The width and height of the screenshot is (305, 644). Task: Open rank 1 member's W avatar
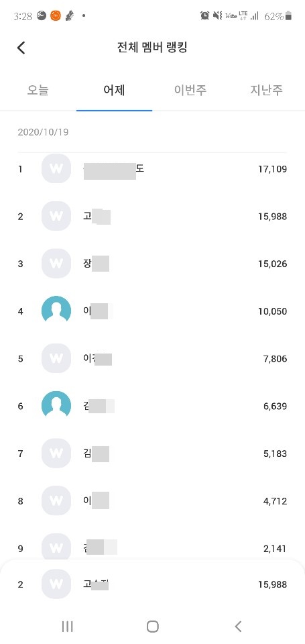point(56,168)
